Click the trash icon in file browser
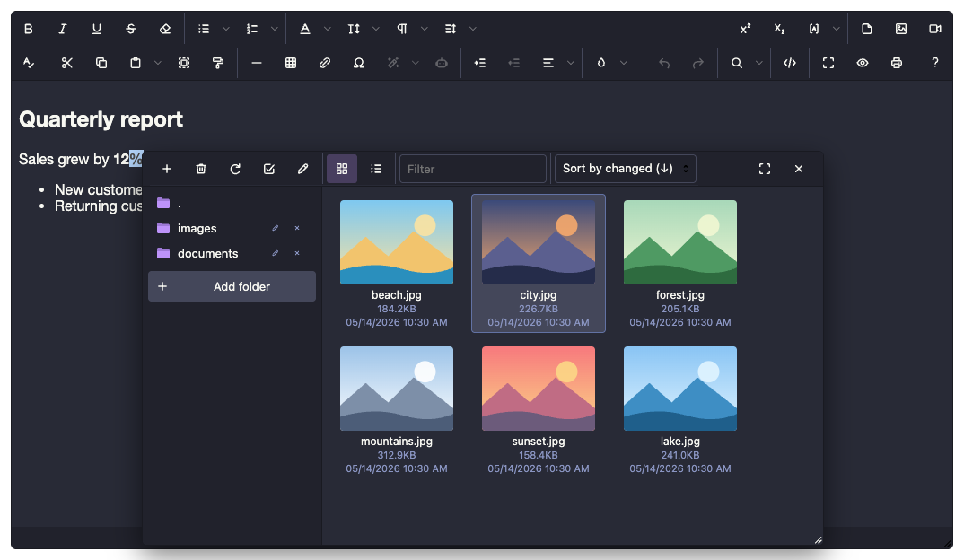The height and width of the screenshot is (560, 964). point(201,169)
